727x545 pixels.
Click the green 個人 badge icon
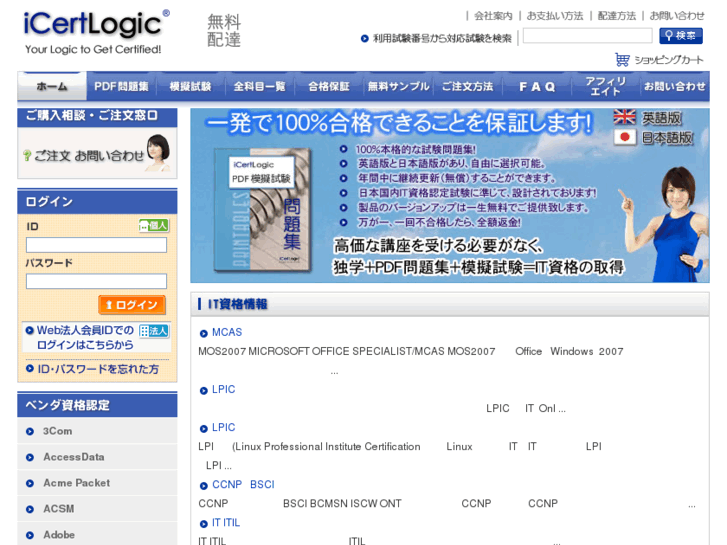153,225
